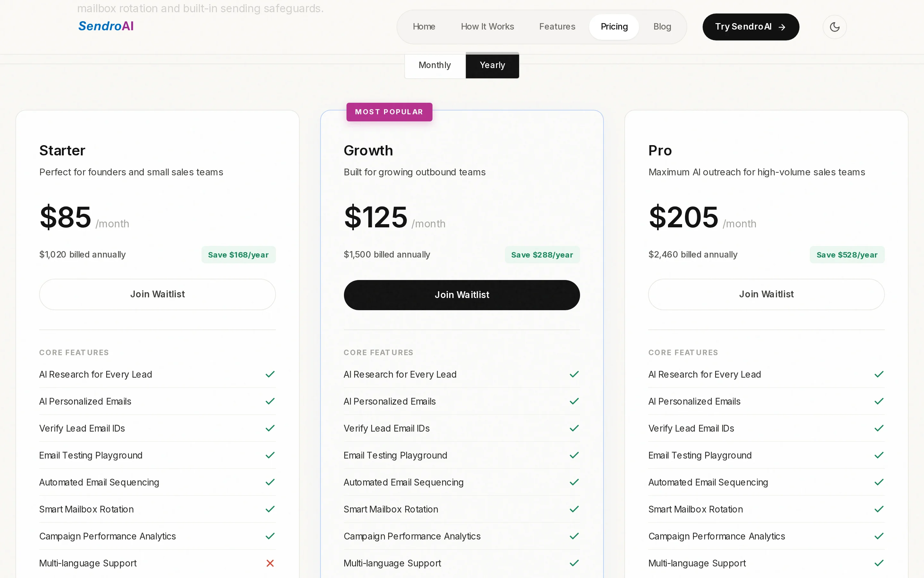Click the Save $528/year badge

point(847,255)
